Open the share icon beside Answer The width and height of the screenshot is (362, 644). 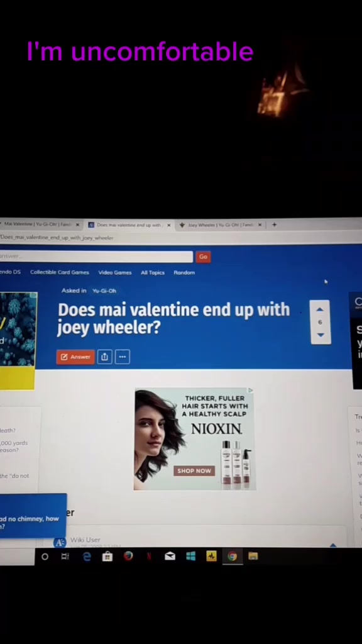105,357
